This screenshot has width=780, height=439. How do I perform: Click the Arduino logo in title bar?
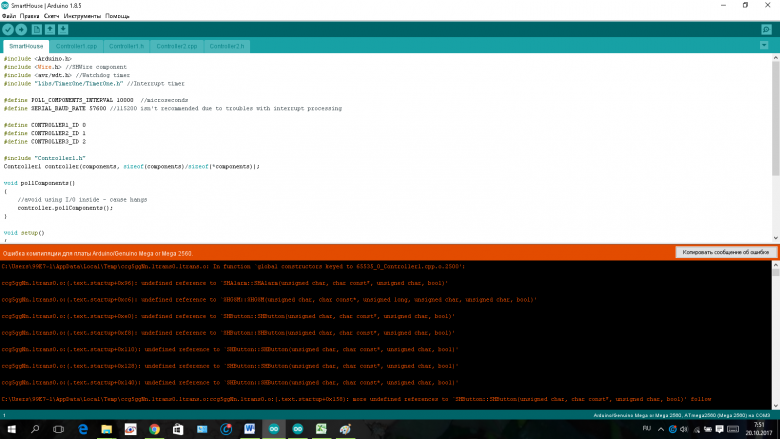[5, 5]
